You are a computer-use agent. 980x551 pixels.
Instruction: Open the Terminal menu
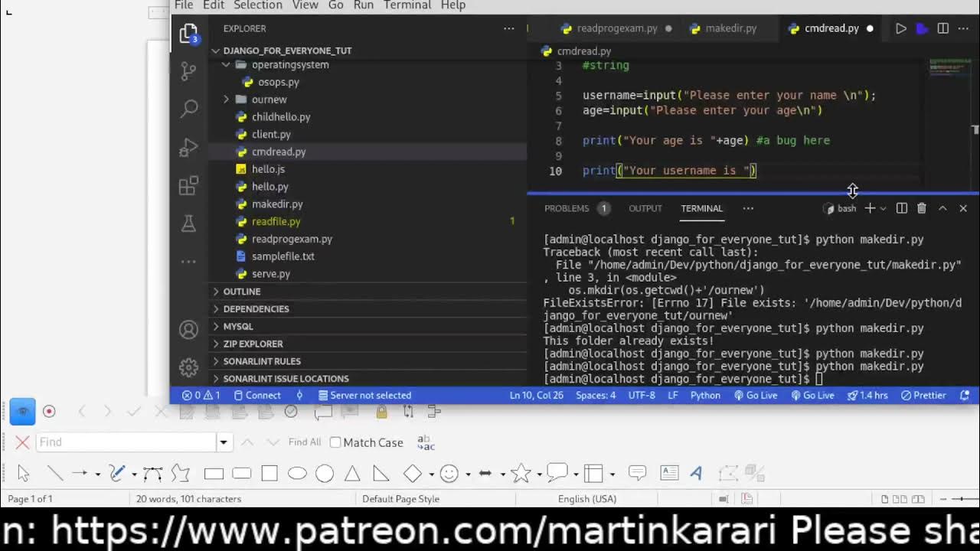(x=407, y=5)
